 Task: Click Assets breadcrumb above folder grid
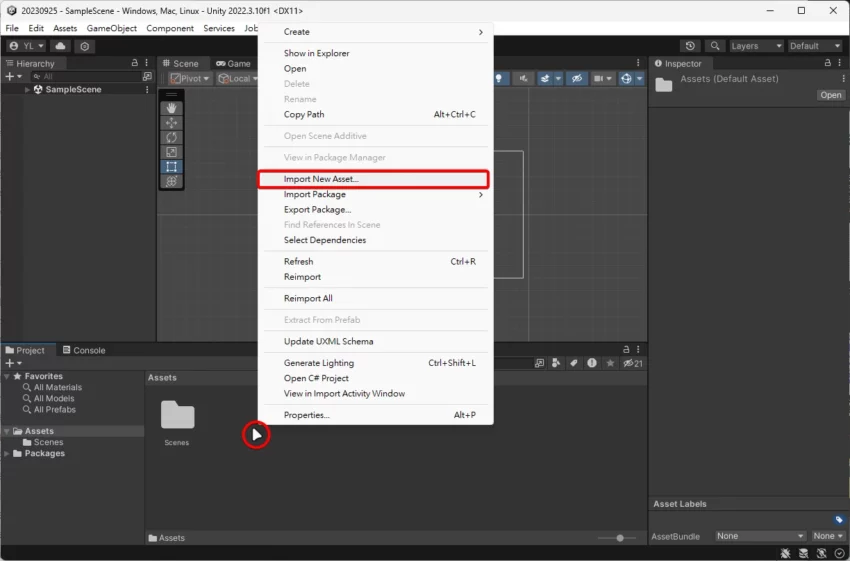[162, 378]
